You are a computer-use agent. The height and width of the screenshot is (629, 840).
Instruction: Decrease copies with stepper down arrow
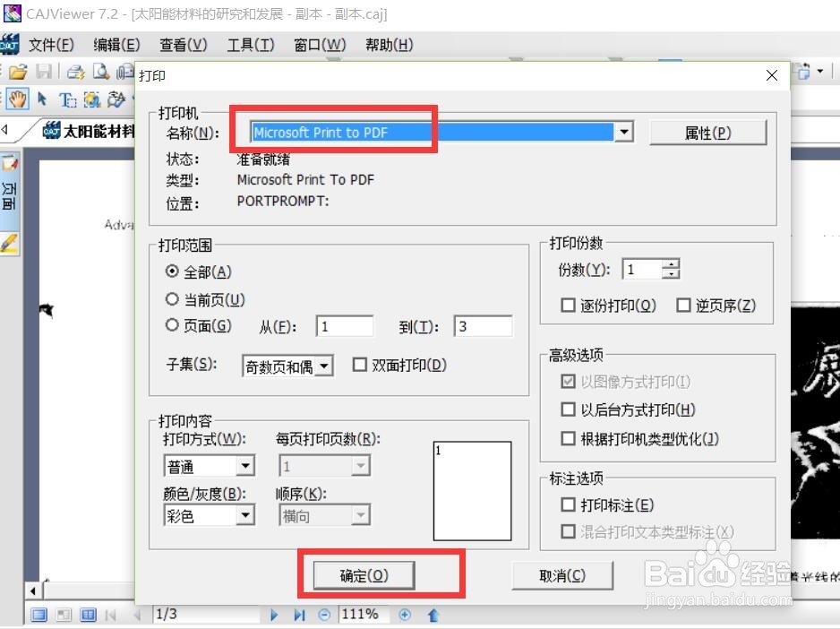pos(671,273)
